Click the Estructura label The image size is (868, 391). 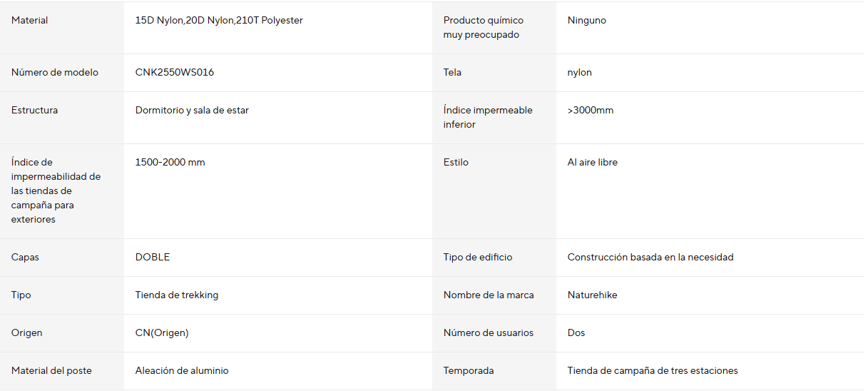(x=35, y=111)
